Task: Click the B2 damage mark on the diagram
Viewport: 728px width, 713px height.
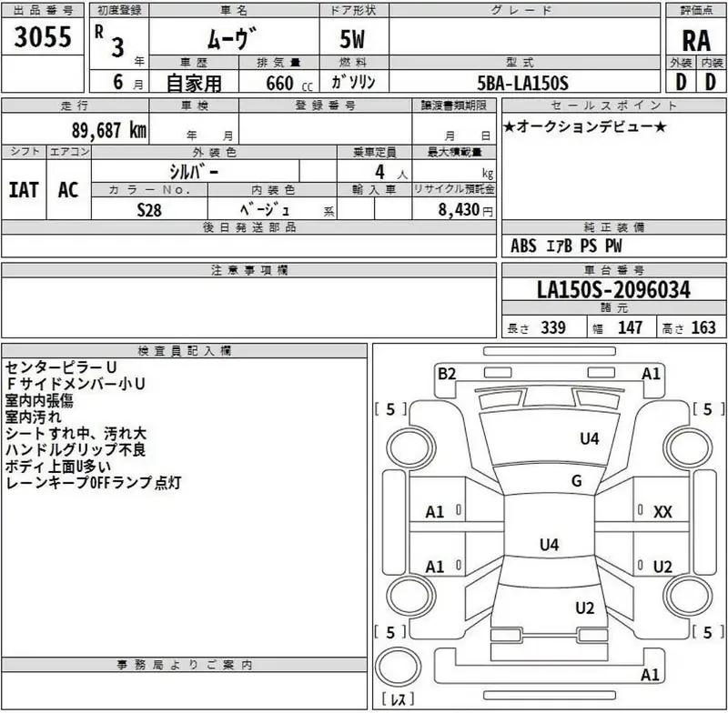Action: click(446, 373)
